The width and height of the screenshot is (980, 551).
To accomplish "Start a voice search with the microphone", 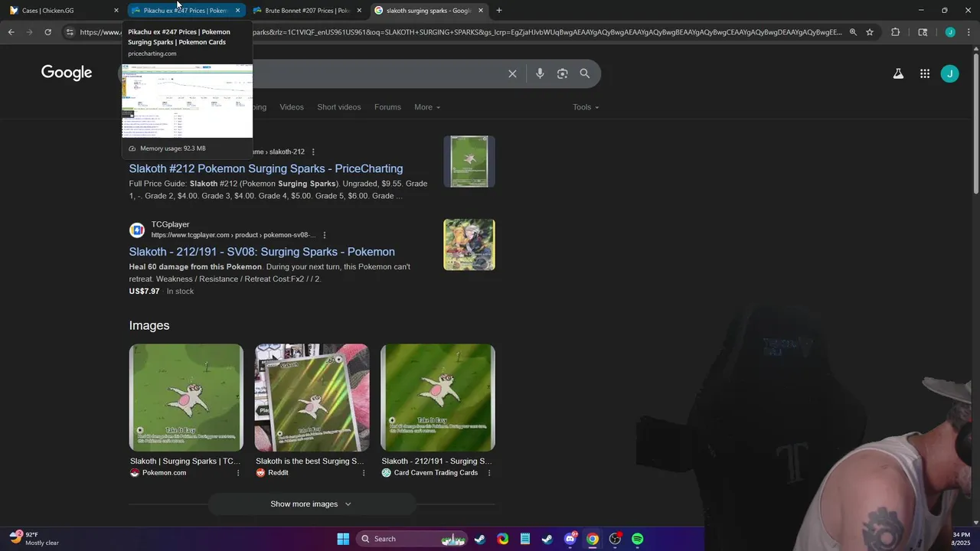I will click(540, 73).
